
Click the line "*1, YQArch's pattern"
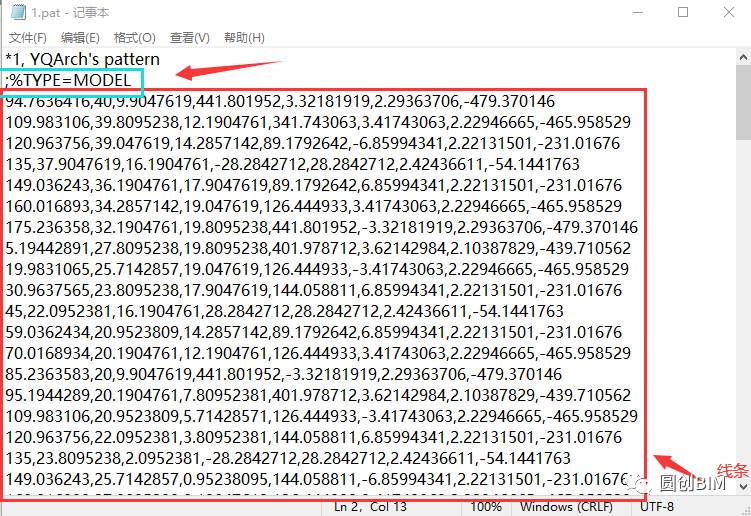coord(82,59)
